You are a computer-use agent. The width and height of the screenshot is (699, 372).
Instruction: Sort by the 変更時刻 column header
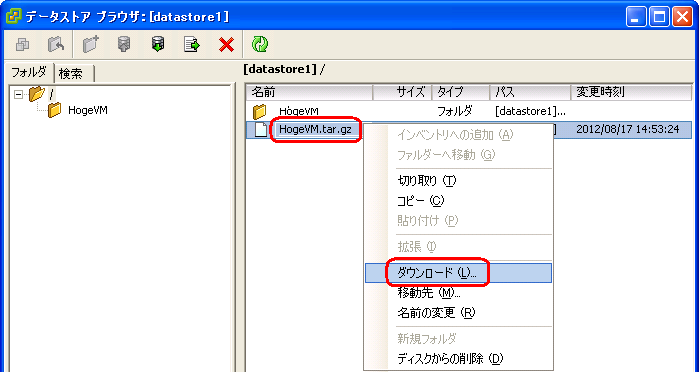tap(631, 92)
